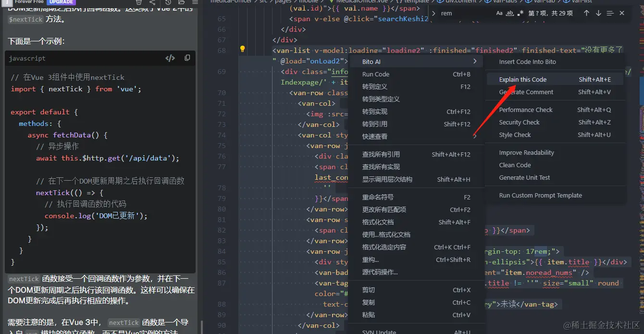644x334 pixels.
Task: Choose 转到实现 menu entry
Action: point(416,111)
